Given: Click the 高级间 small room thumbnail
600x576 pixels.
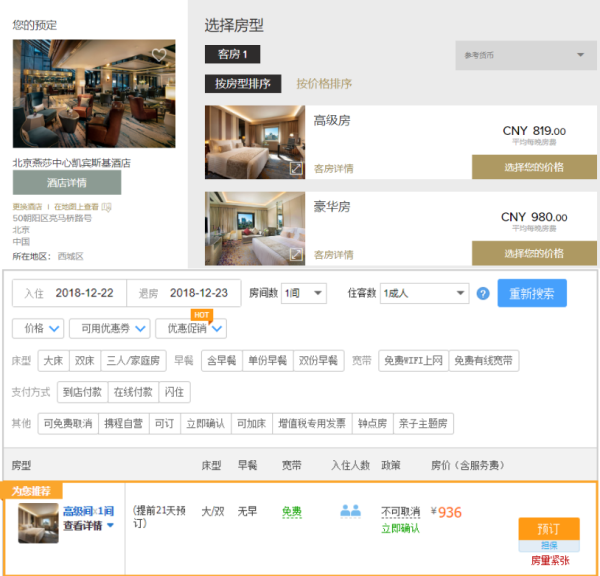Looking at the screenshot, I should coord(38,523).
